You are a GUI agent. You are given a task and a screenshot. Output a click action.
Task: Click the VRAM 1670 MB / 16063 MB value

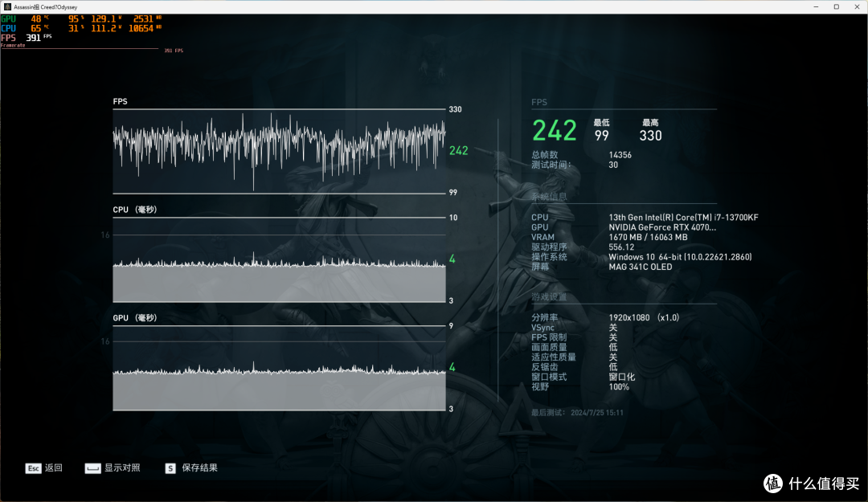(649, 238)
